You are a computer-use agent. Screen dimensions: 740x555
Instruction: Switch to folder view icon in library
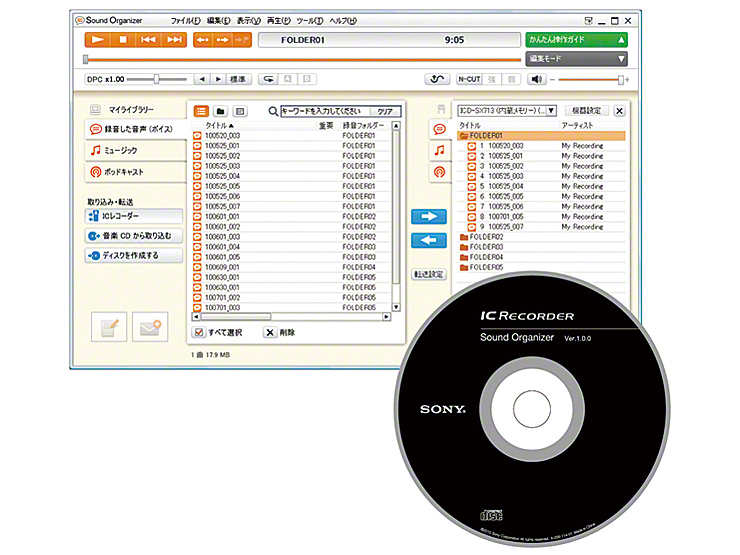tap(220, 111)
